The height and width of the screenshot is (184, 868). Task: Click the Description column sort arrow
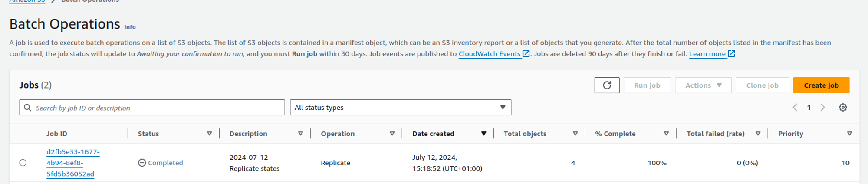300,134
